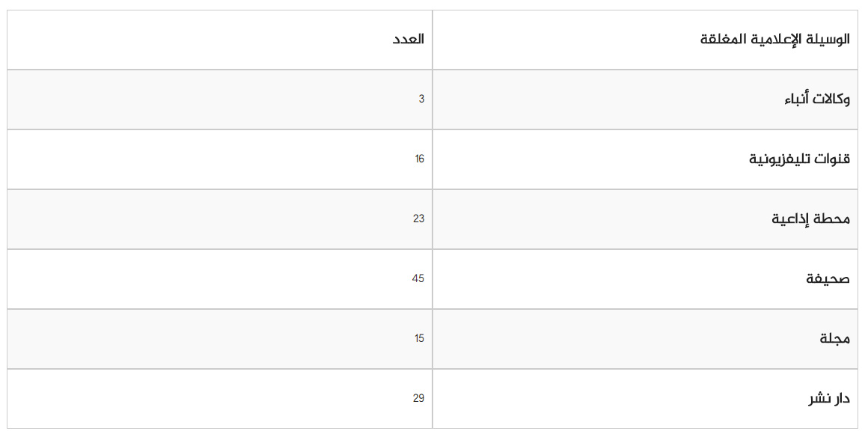Click the word 'المغلقة' in the header
868x437 pixels.
point(724,40)
